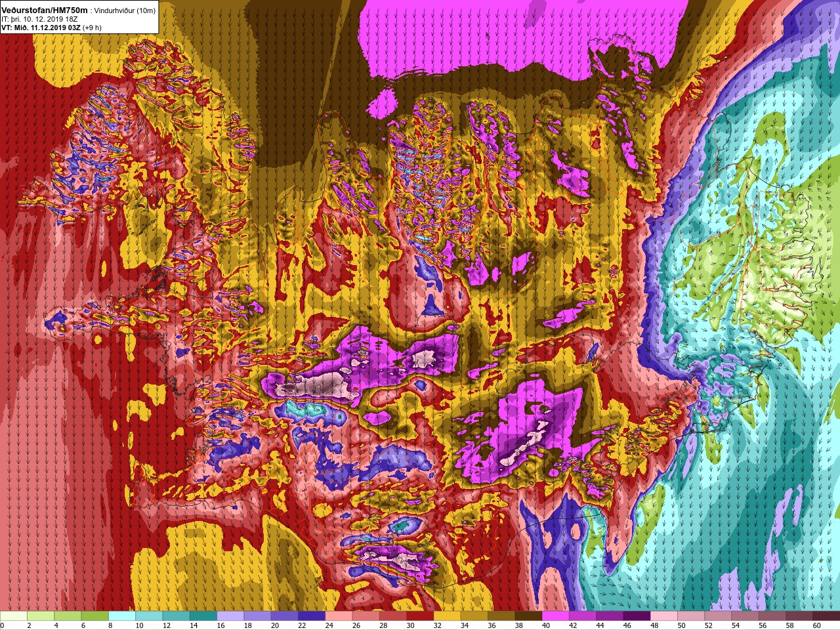The image size is (840, 630).
Task: Click the legend number label '24'
Action: pos(329,625)
